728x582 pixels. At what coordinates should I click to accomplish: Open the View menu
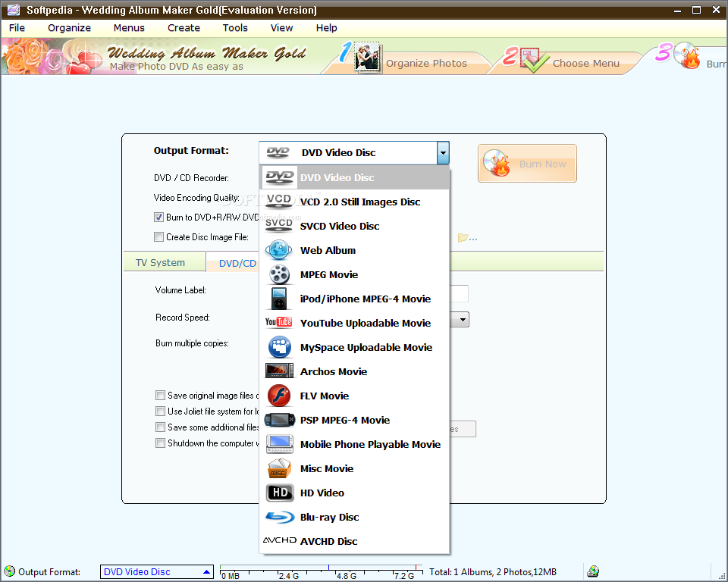click(x=282, y=28)
